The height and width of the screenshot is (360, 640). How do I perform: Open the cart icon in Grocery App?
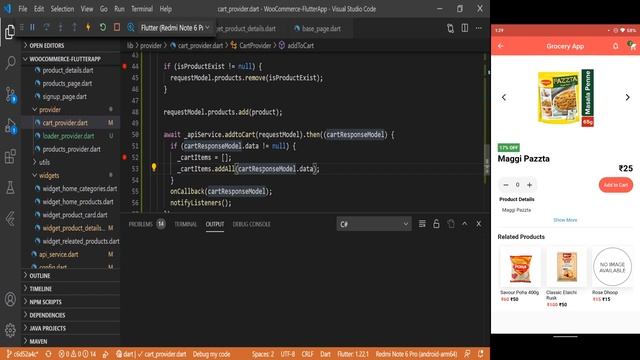coord(632,45)
